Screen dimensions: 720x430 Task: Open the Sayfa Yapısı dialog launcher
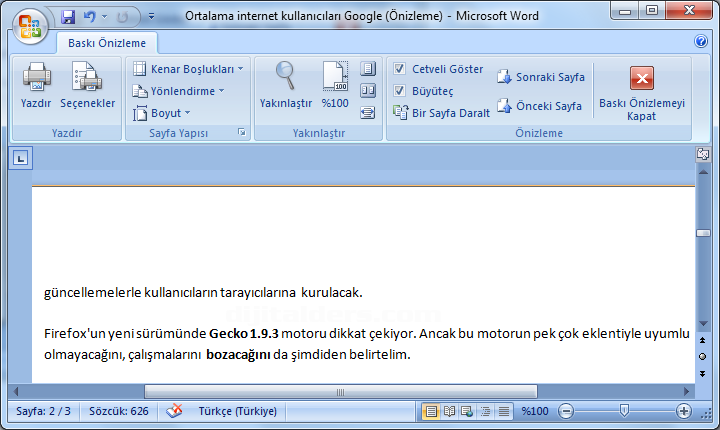[x=242, y=132]
